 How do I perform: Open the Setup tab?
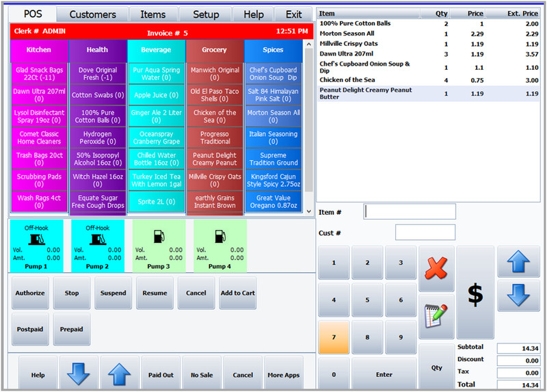tap(206, 14)
